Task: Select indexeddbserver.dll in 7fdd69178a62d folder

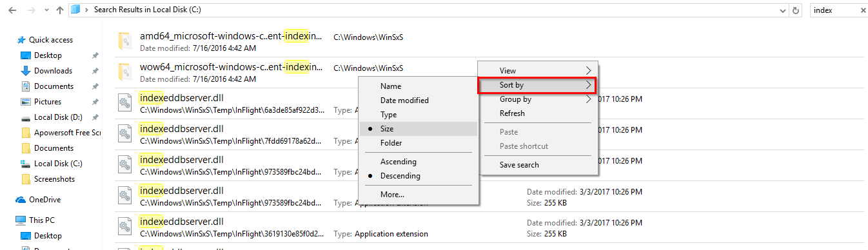Action: point(181,129)
